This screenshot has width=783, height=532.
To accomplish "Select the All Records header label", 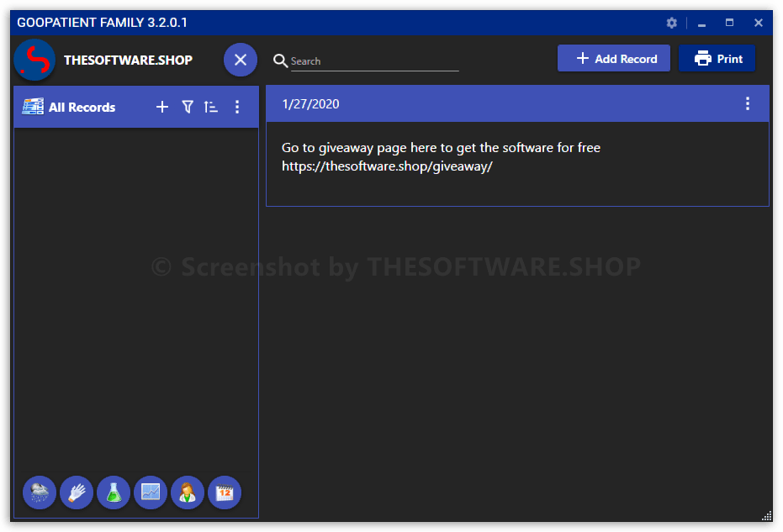I will click(82, 108).
